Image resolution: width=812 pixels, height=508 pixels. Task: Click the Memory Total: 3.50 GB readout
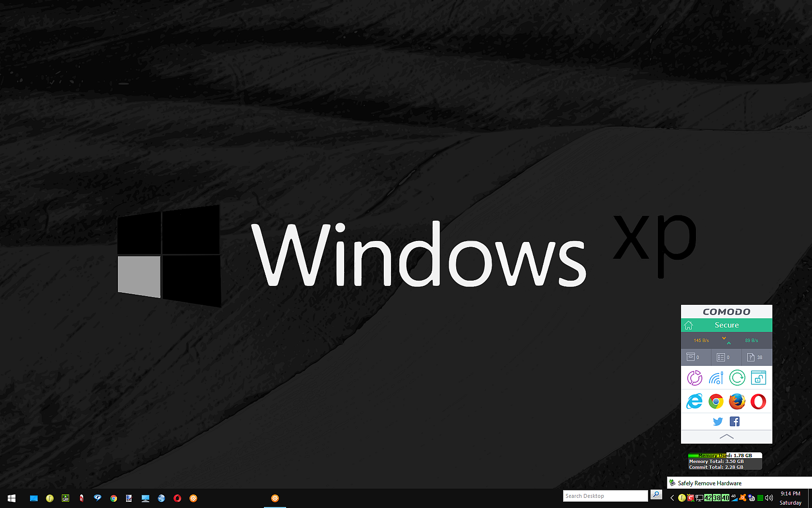(x=716, y=462)
